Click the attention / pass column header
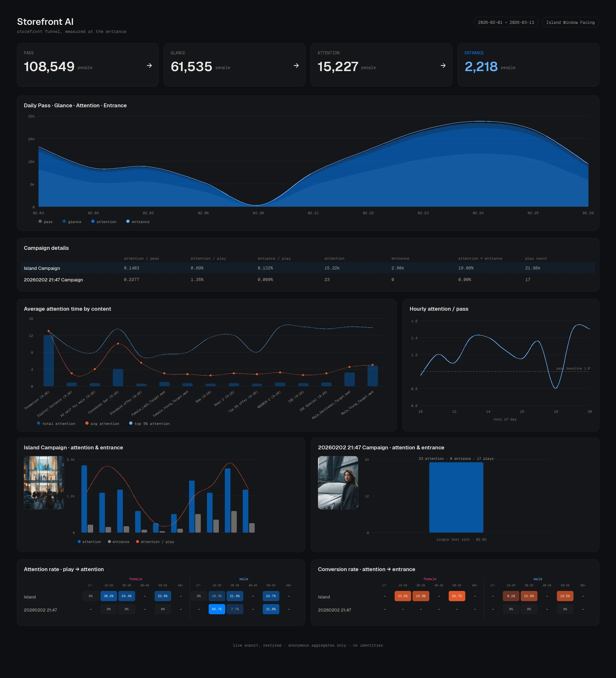Viewport: 616px width, 678px height. pos(141,258)
